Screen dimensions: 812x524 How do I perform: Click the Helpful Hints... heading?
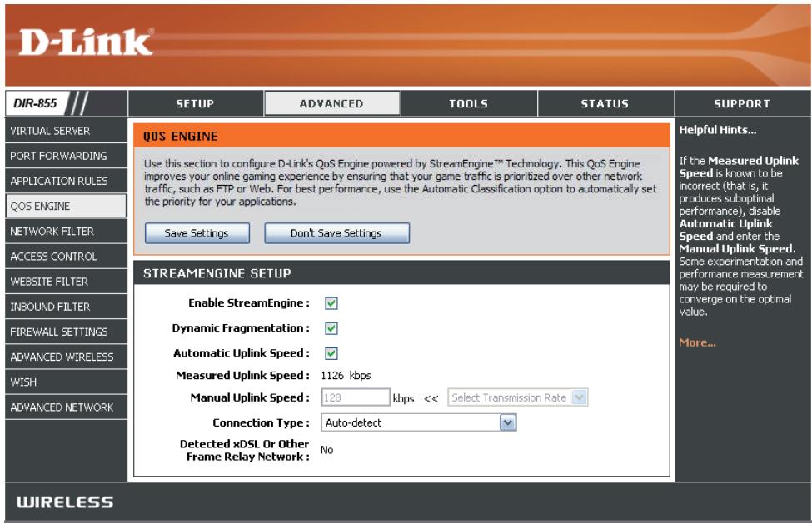(718, 130)
